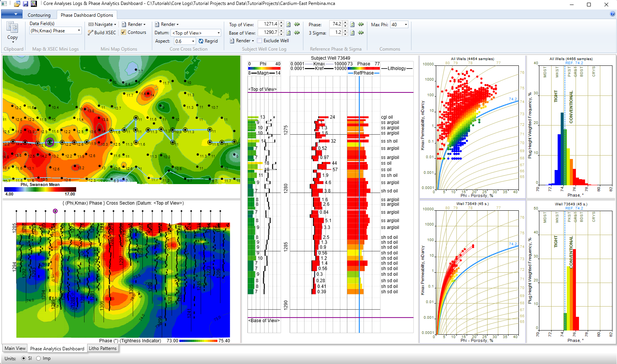Image resolution: width=617 pixels, height=364 pixels.
Task: Click the Phi Swanson Mean color scale bar
Action: click(40, 189)
